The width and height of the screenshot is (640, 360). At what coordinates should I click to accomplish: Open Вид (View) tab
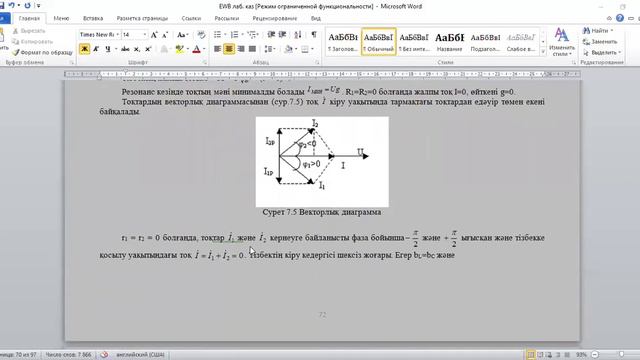click(316, 18)
